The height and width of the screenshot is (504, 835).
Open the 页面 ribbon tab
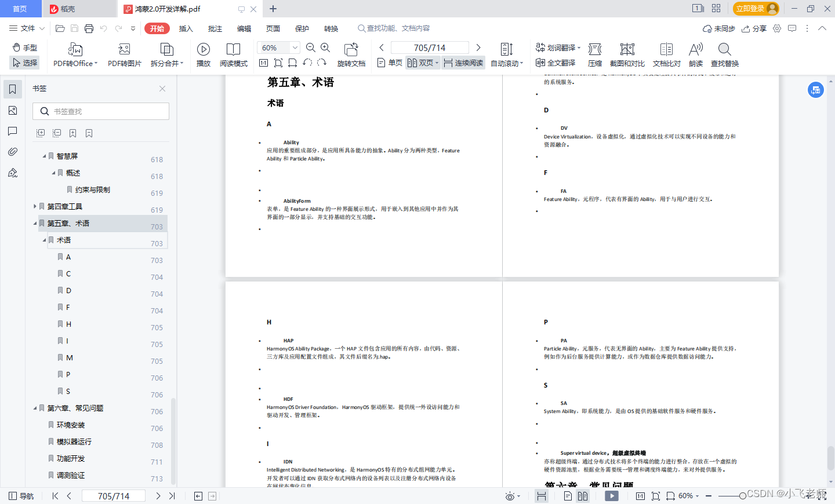273,28
